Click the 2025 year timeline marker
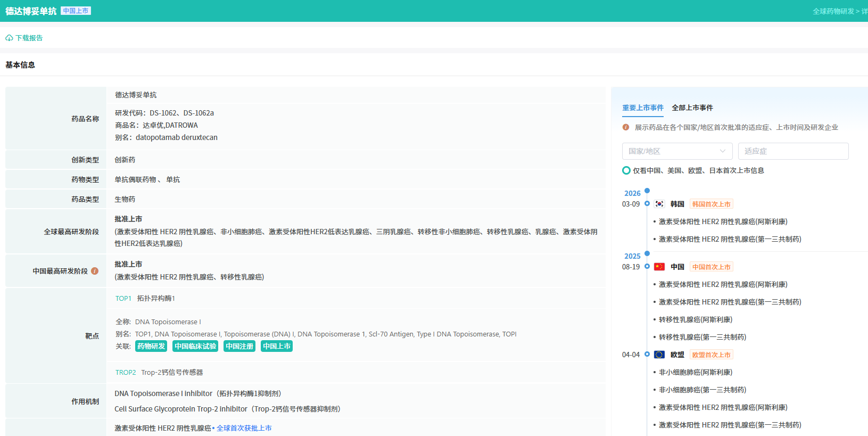The width and height of the screenshot is (868, 436). click(x=647, y=253)
